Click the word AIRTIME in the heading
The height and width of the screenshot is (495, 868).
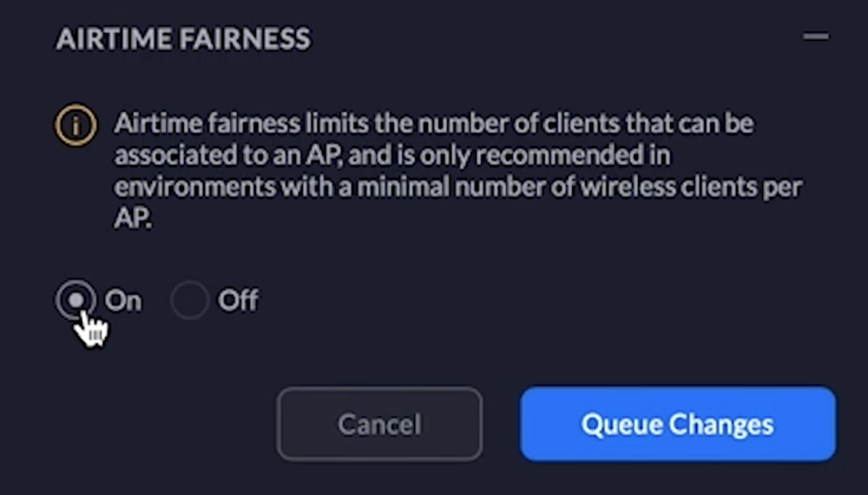click(x=114, y=39)
